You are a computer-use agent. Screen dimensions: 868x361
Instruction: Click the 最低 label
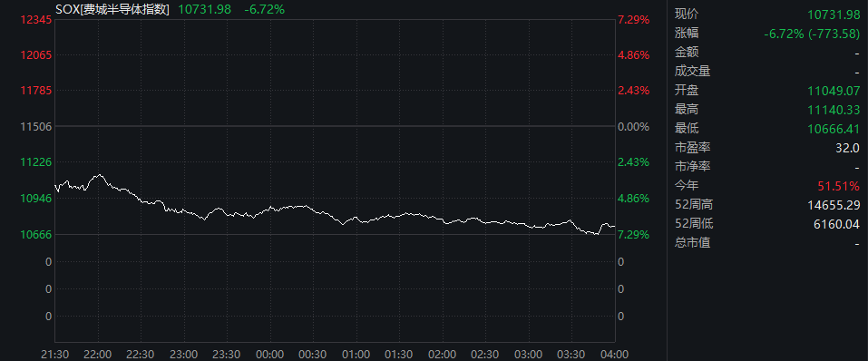pos(687,129)
